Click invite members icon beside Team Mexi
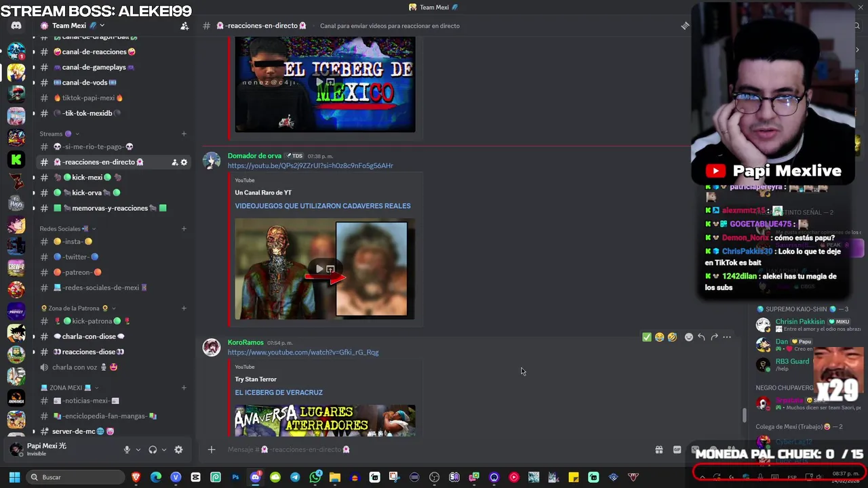Viewport: 868px width, 488px height. point(184,26)
